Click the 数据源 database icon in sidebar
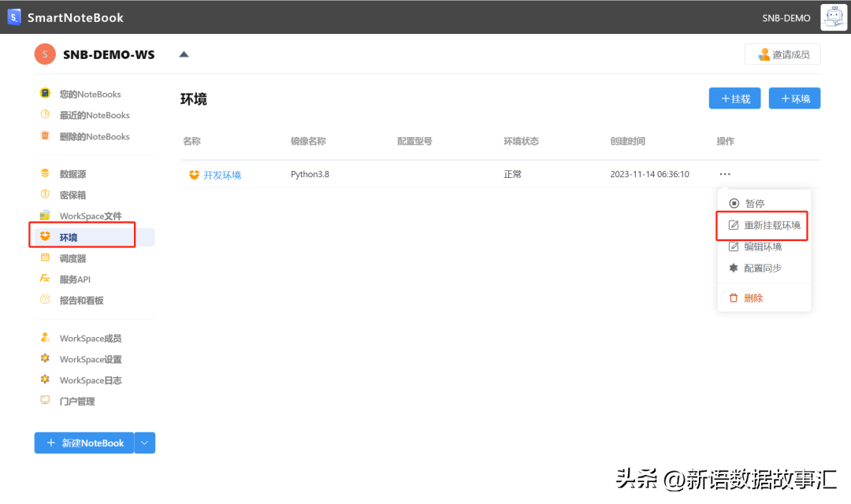851x504 pixels. pos(45,173)
